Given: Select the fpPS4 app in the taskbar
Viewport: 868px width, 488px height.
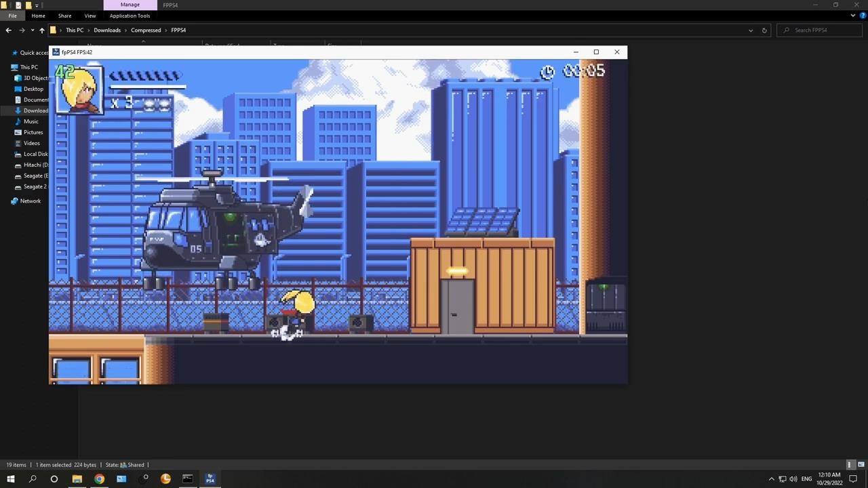Looking at the screenshot, I should pyautogui.click(x=210, y=479).
